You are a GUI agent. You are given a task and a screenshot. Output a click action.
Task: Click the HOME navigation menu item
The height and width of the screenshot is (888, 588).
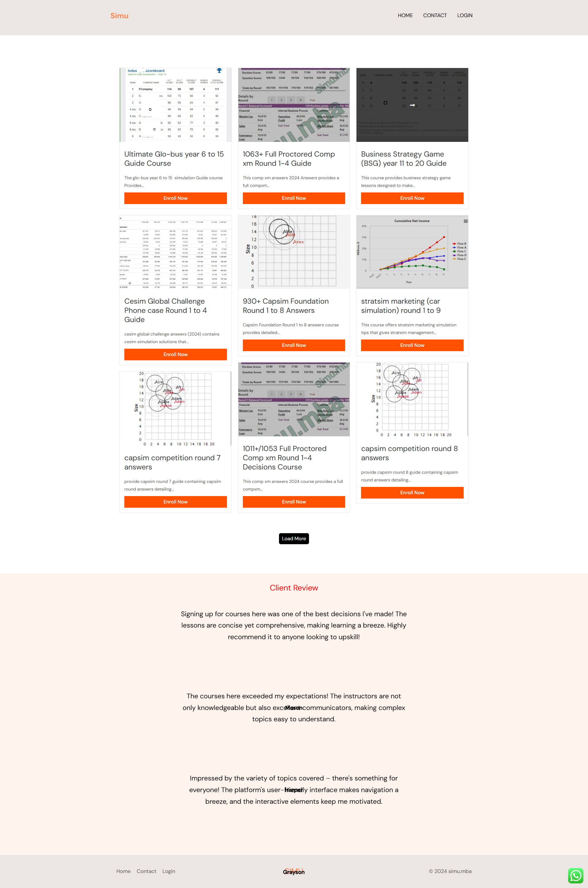click(404, 15)
